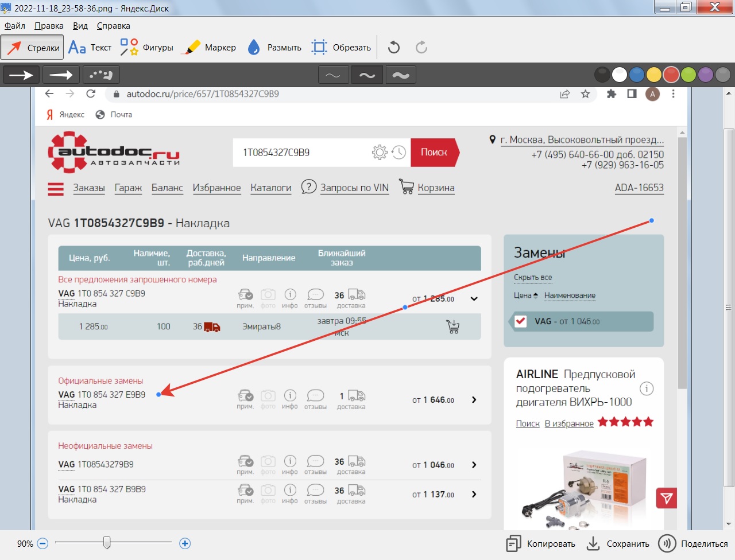This screenshot has height=560, width=735.
Task: Select the Размыть blur tool
Action: click(274, 48)
